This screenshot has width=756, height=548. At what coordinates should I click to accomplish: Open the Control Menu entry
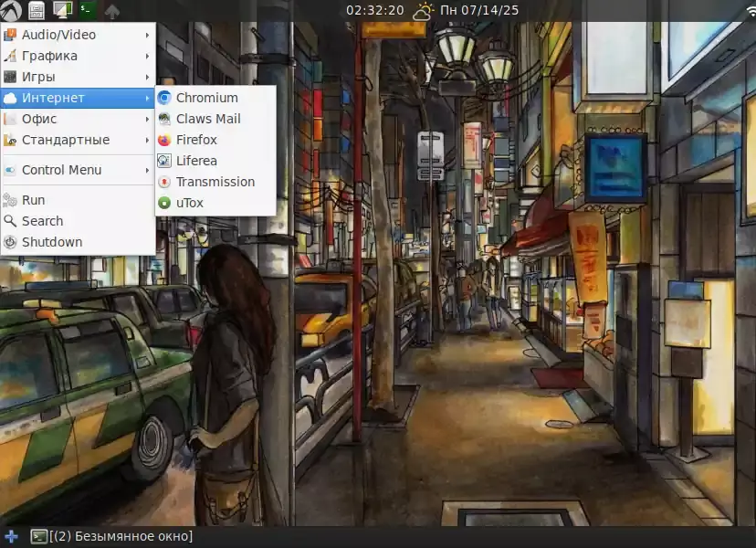78,170
